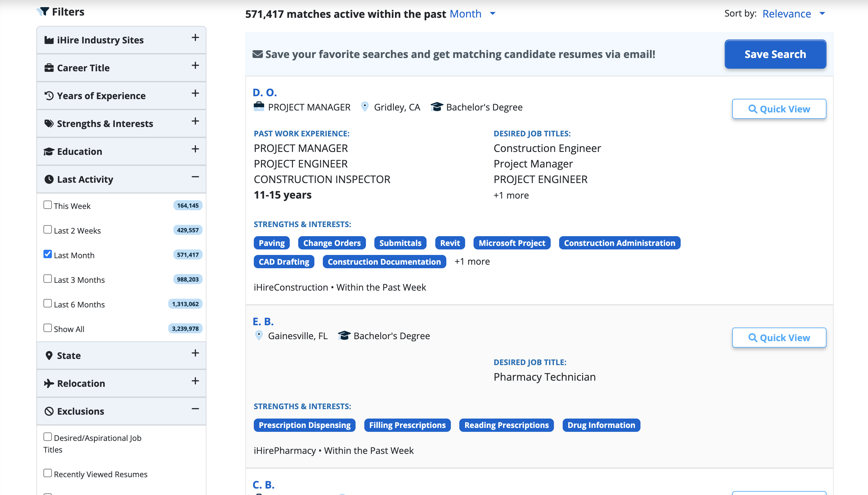Click the Strengths & Interests tags icon
The image size is (868, 495).
(x=49, y=124)
